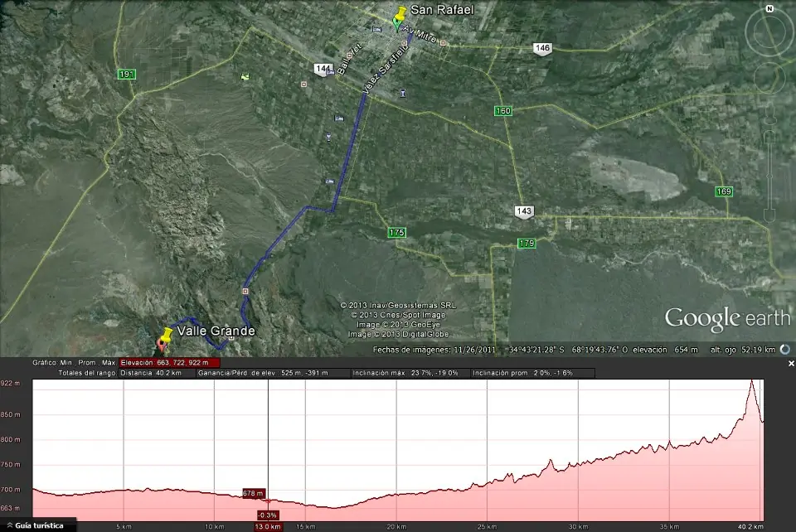Click the Fechas de imágenes date text

pos(434,350)
